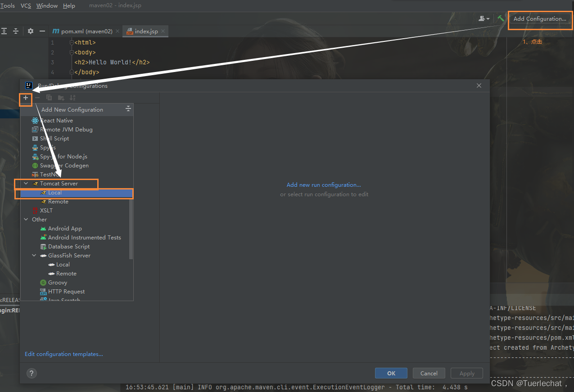Screen dimensions: 574x392
Task: Open the VCS menu
Action: pos(26,6)
